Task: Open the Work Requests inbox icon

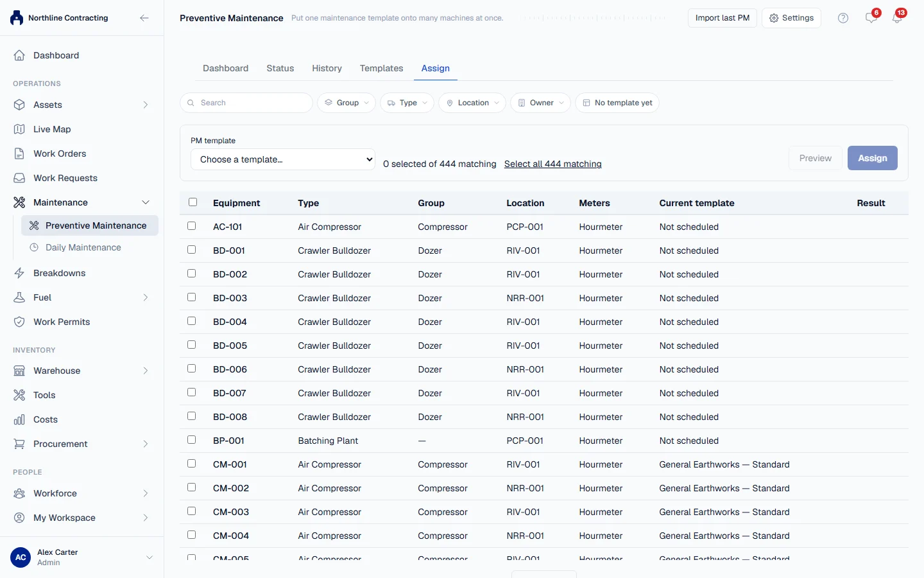Action: click(x=19, y=178)
